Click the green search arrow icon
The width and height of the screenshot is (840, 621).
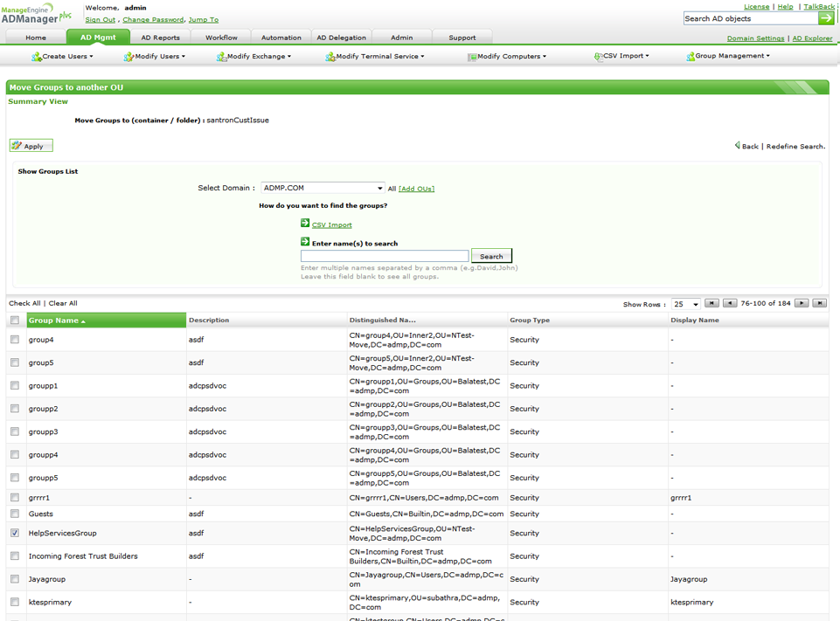826,18
